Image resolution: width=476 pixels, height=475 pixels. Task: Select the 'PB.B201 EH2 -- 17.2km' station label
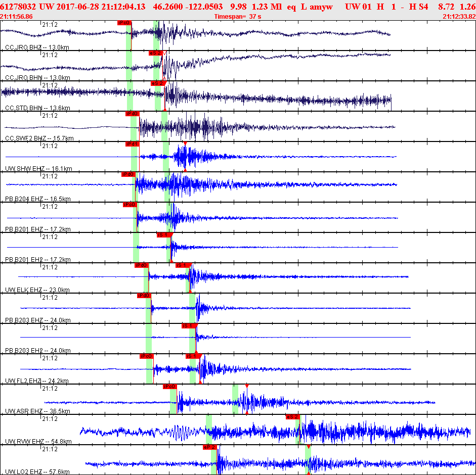[38, 260]
